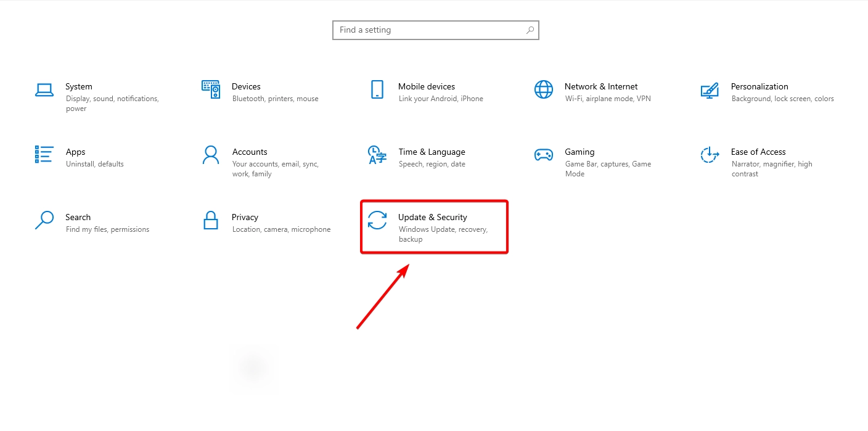This screenshot has height=431, width=868.
Task: Click the Ease of Access icon
Action: [x=710, y=155]
